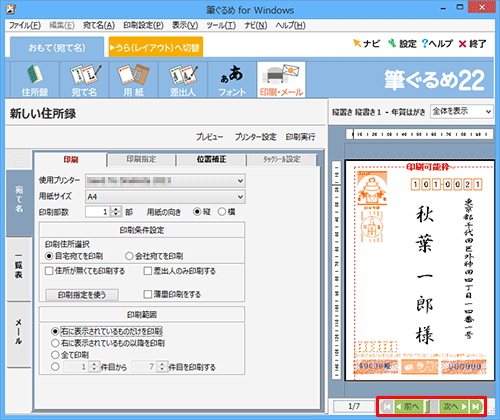Click the 印刷指定を使う button
500x420 pixels.
coord(82,295)
